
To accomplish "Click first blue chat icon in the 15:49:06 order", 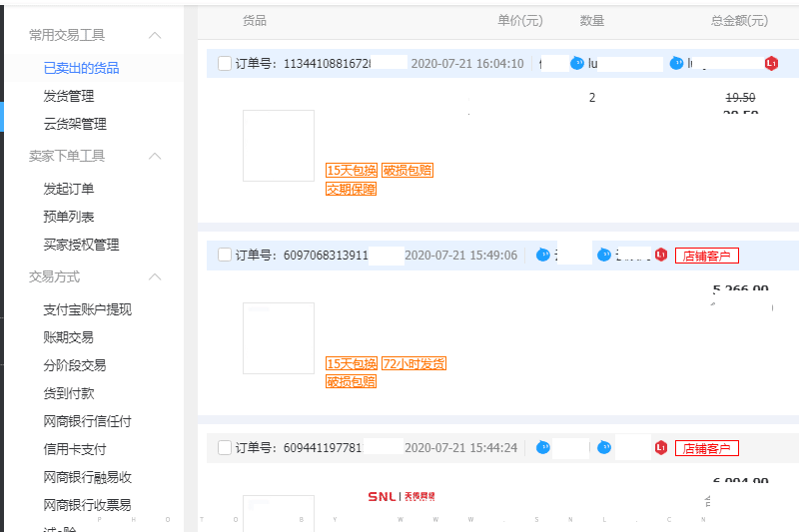I will (x=543, y=255).
